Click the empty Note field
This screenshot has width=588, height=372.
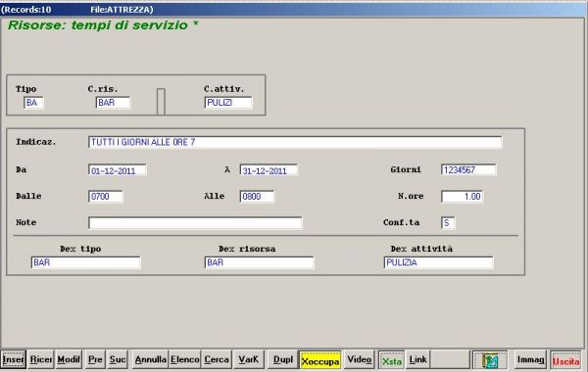click(195, 223)
